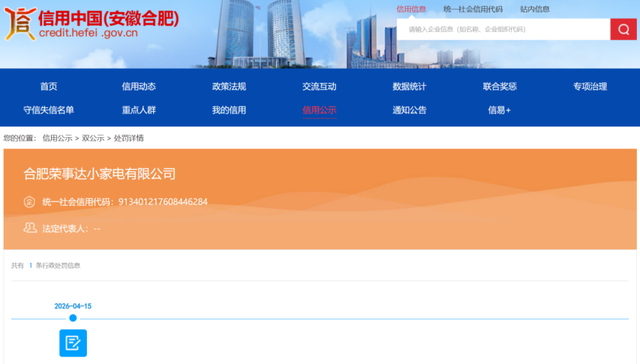Go to 政策法规 in navigation
Screen dimensions: 640x364
[x=229, y=87]
